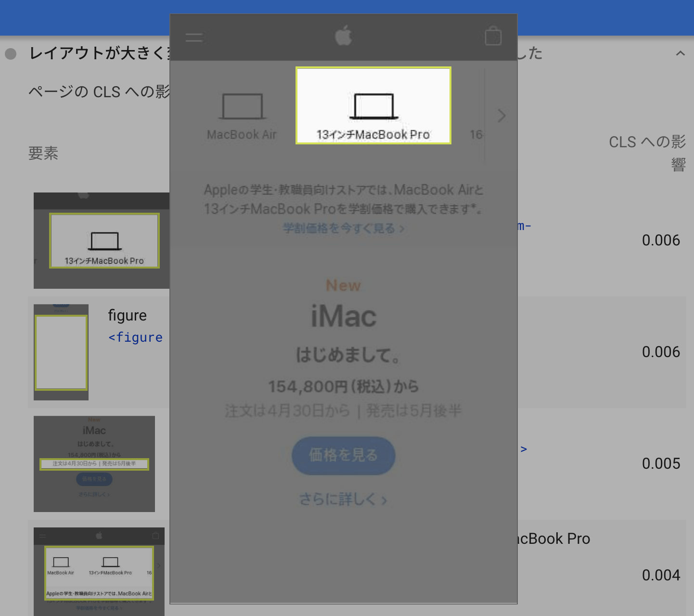The height and width of the screenshot is (616, 694).
Task: Open さらに詳しく link under iMac
Action: 343,500
